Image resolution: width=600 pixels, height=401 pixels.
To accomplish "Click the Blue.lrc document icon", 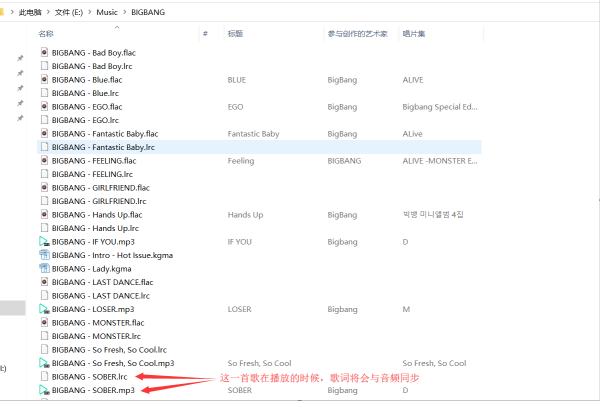I will [44, 93].
